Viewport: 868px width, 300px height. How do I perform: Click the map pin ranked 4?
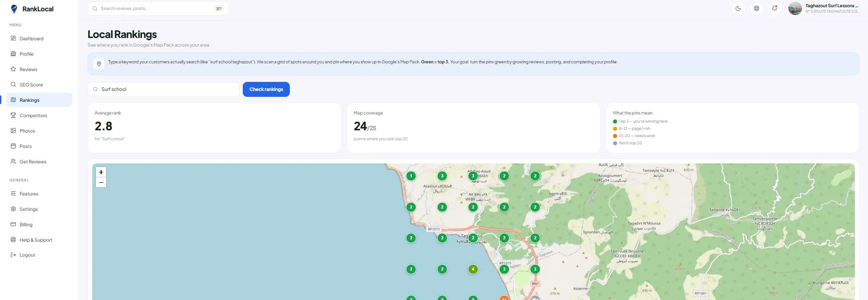pyautogui.click(x=473, y=269)
